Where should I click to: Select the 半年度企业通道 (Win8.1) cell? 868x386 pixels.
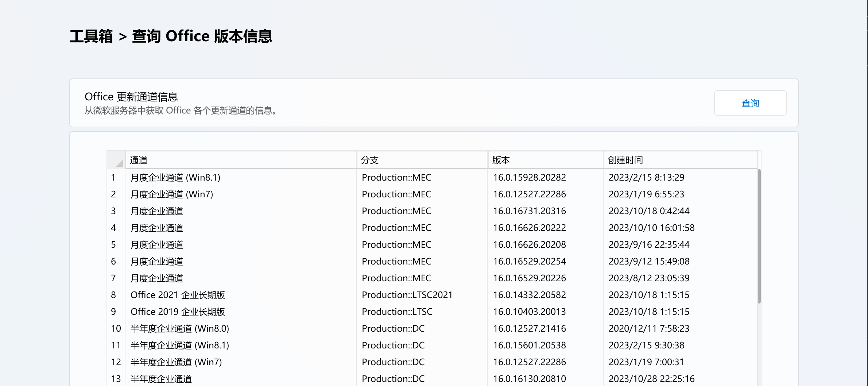241,345
